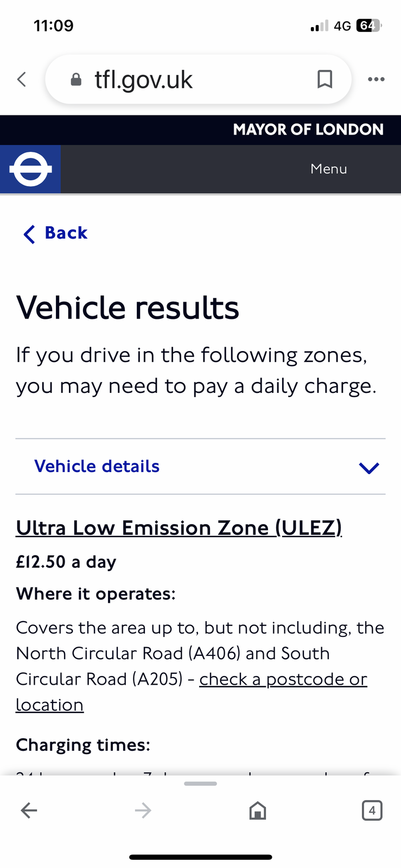
Task: Go to previous page via bottom arrow
Action: (29, 810)
